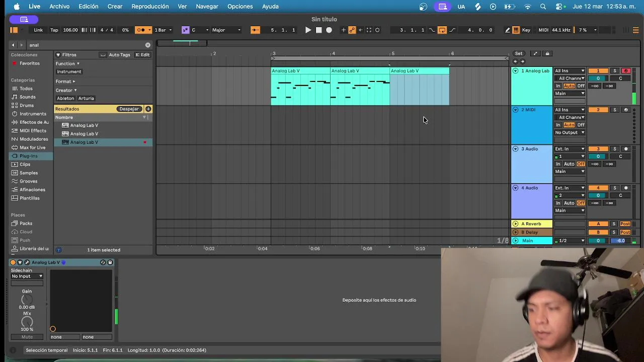This screenshot has width=644, height=362.
Task: Clear the browser search field
Action: pyautogui.click(x=147, y=45)
